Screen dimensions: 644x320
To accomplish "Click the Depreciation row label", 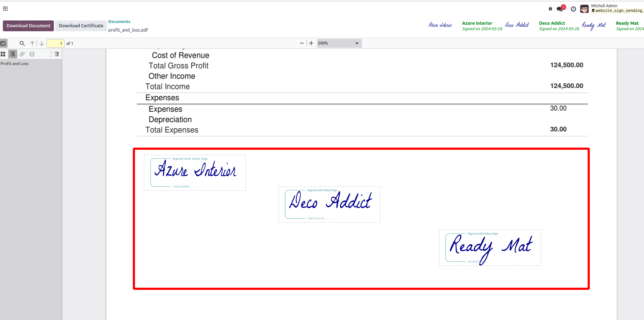I will [170, 120].
